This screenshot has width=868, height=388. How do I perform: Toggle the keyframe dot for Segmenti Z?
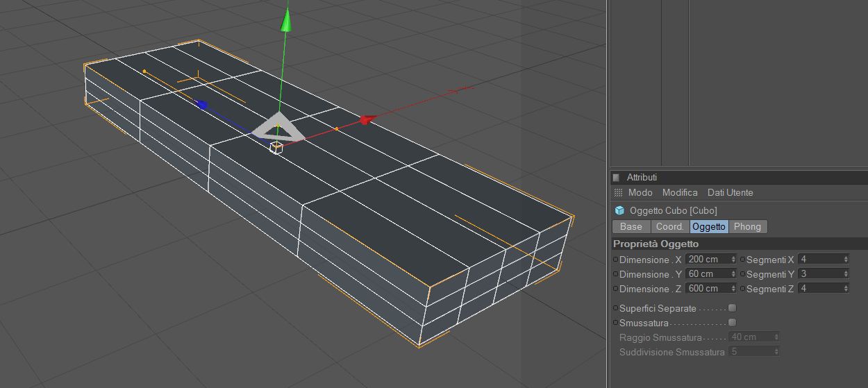click(742, 289)
